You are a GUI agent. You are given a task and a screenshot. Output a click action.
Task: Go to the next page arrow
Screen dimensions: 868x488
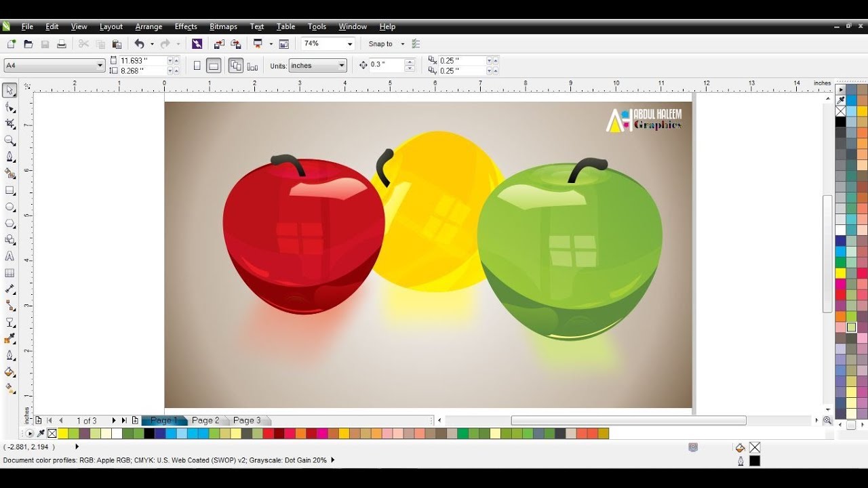[x=113, y=421]
